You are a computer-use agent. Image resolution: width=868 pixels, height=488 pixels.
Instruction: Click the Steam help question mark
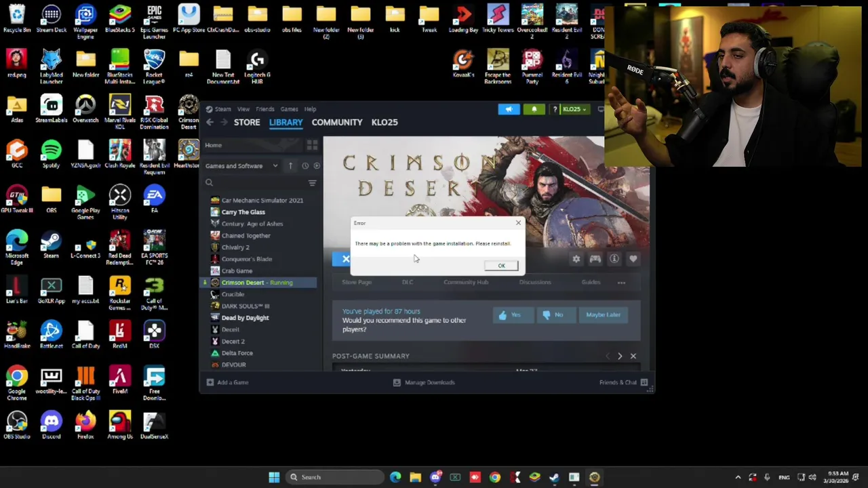555,109
